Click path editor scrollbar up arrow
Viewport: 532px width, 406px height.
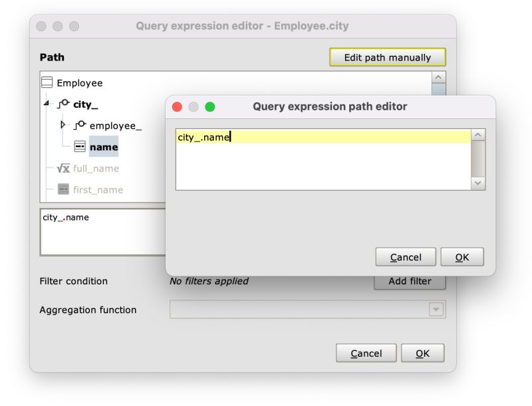(478, 135)
